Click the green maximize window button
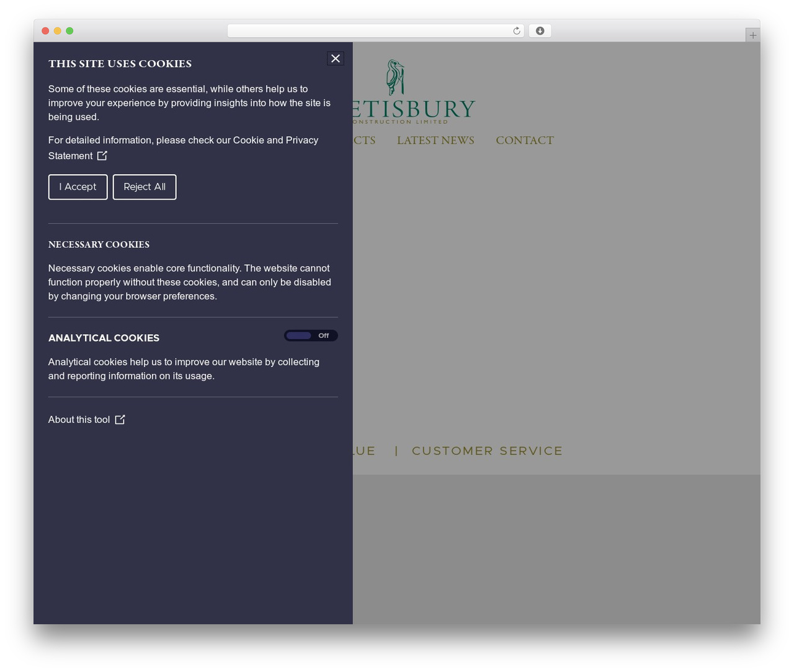The height and width of the screenshot is (672, 794). pyautogui.click(x=69, y=31)
